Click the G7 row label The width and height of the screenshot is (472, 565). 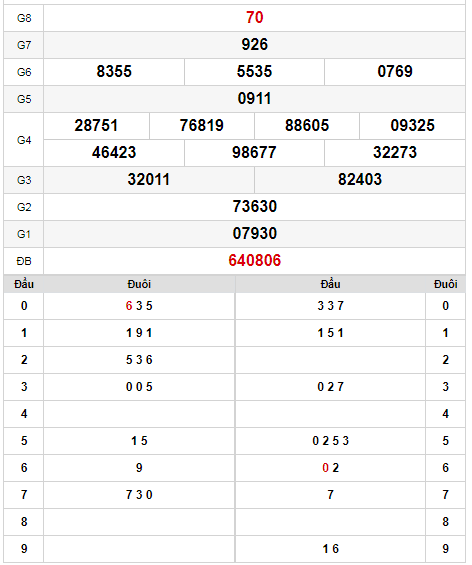coord(24,45)
